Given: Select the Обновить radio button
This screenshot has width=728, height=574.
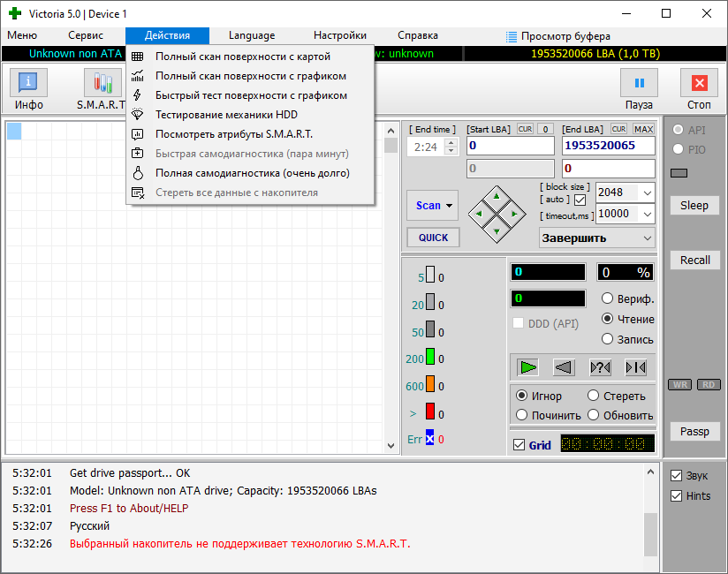Looking at the screenshot, I should click(593, 415).
